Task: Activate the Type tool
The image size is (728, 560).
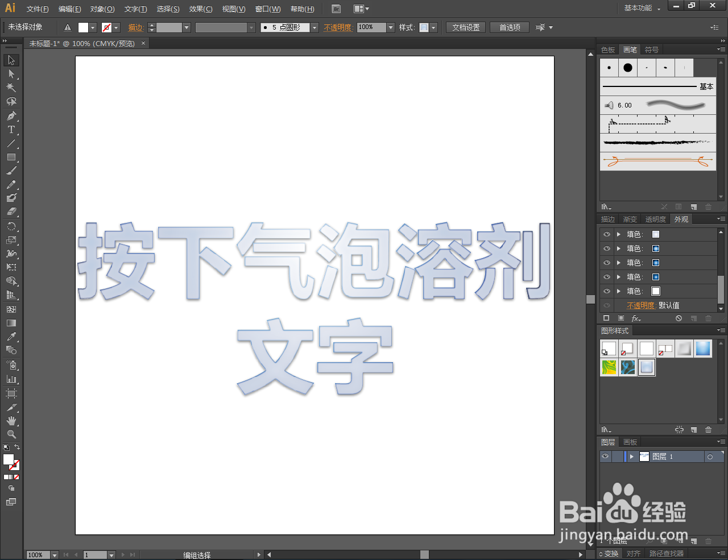Action: point(12,130)
